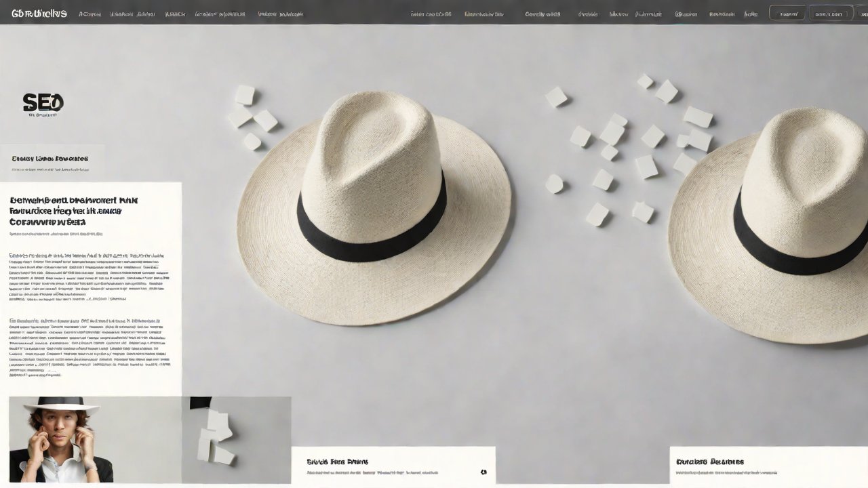Click the heading in the bottom center card
868x488 pixels.
[x=337, y=462]
